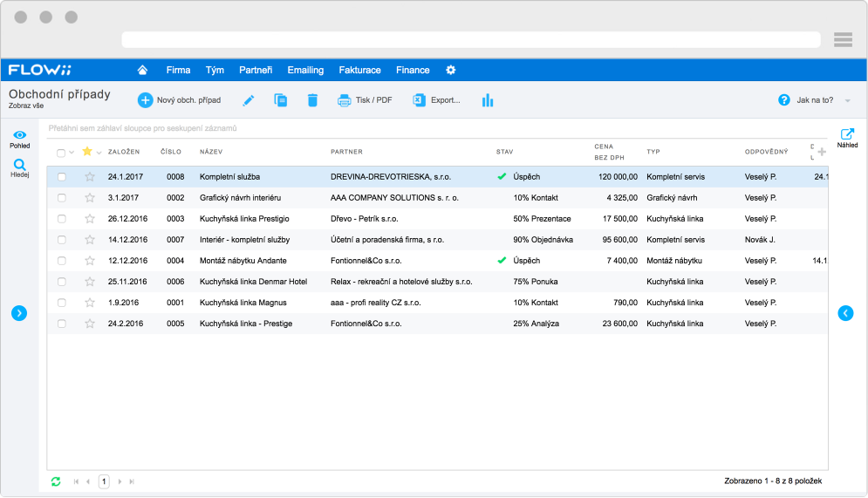Check the Kuchyňská linka Magnus row checkbox
868x498 pixels.
pos(61,303)
